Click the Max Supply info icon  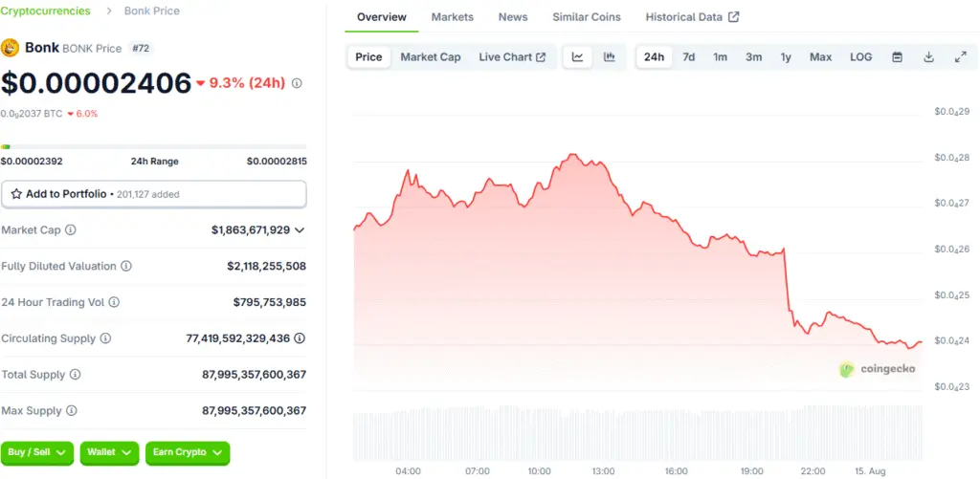coord(72,411)
